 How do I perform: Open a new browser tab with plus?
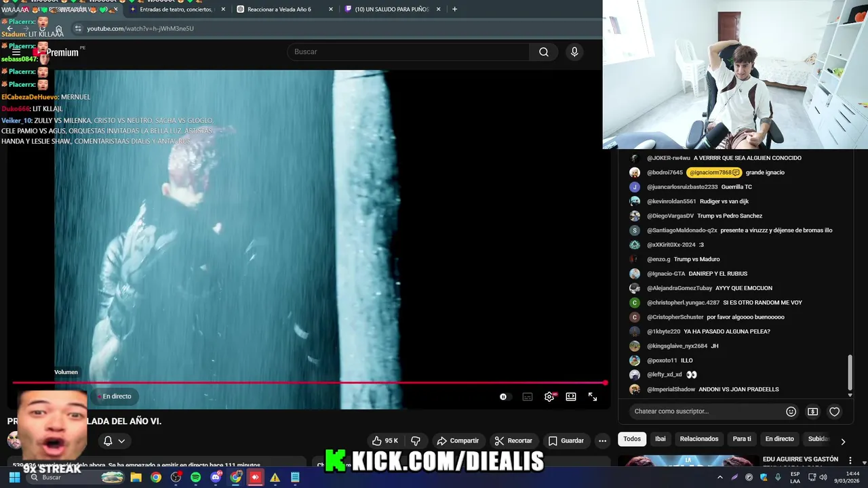454,9
